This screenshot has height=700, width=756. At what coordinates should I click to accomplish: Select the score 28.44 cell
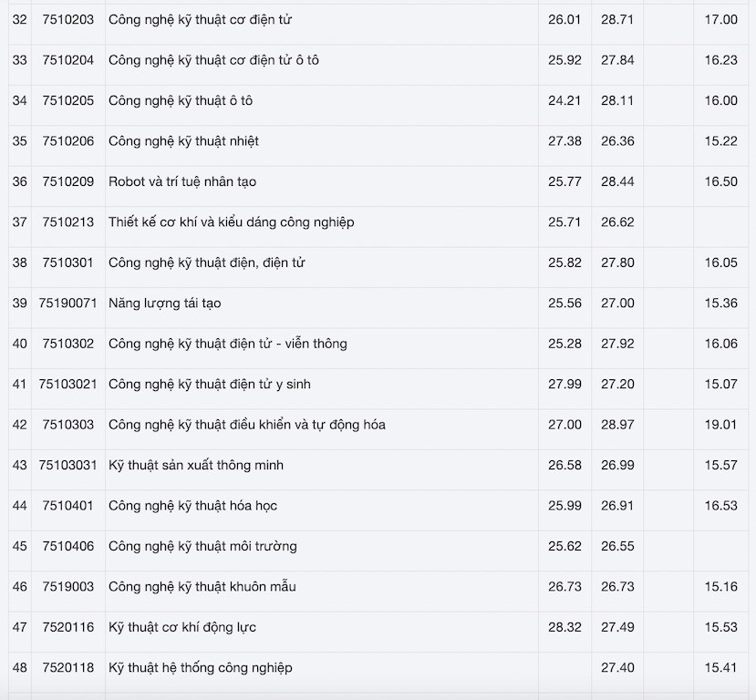click(617, 181)
